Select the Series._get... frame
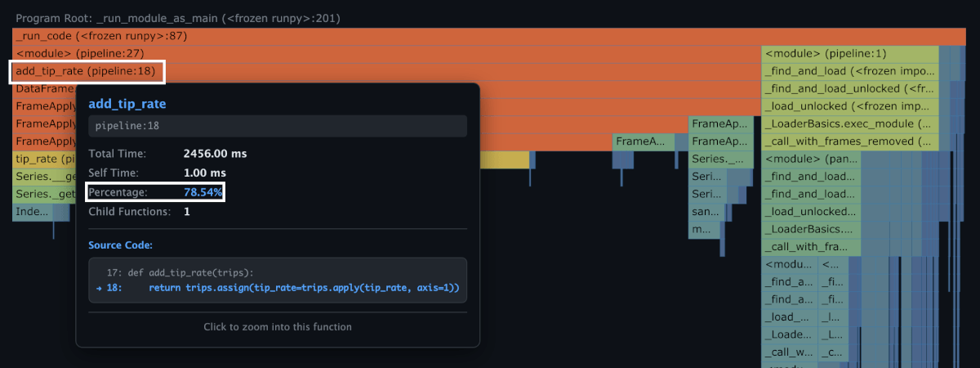 (x=45, y=195)
